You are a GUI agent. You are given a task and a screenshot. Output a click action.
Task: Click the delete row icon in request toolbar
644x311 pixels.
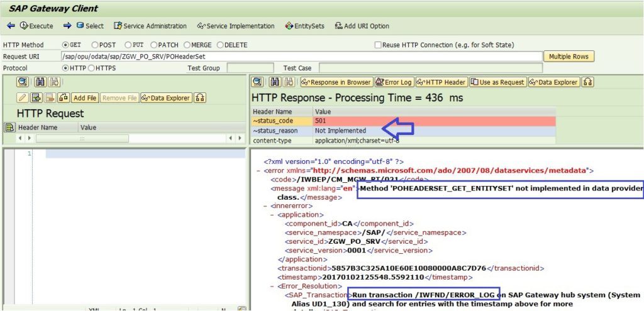[50, 98]
